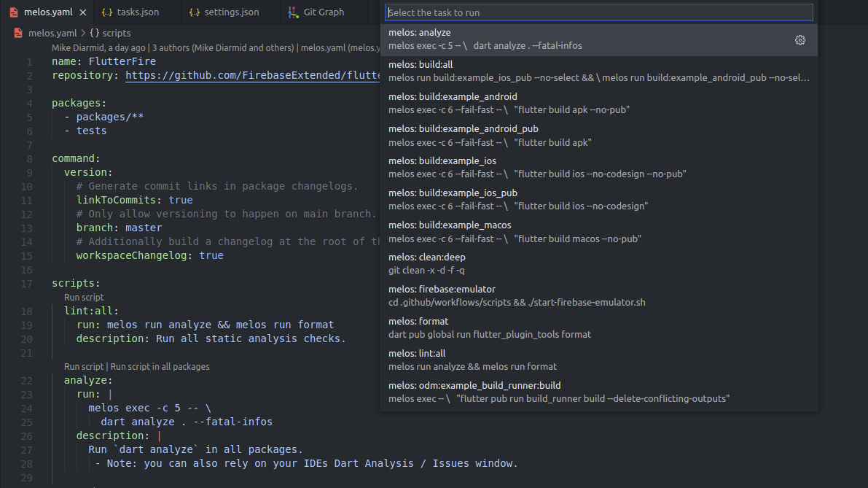Image resolution: width=868 pixels, height=488 pixels.
Task: Focus the "Select the task to run" input
Action: click(x=595, y=12)
